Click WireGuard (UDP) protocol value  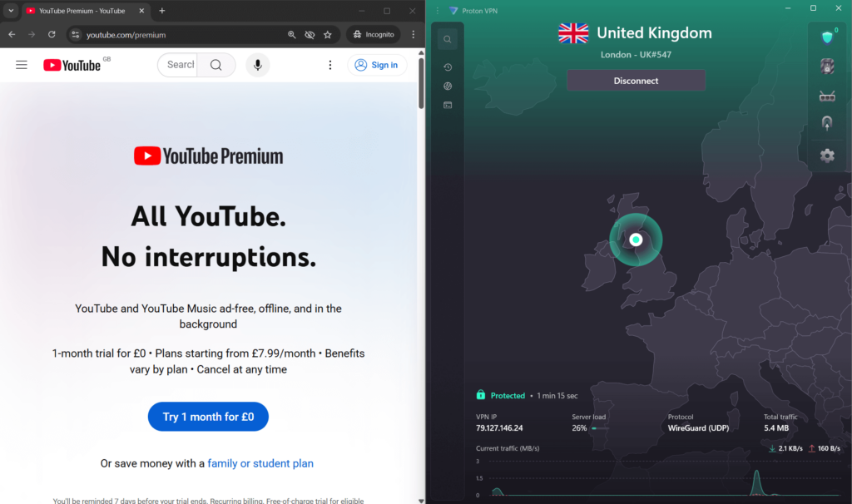(698, 428)
